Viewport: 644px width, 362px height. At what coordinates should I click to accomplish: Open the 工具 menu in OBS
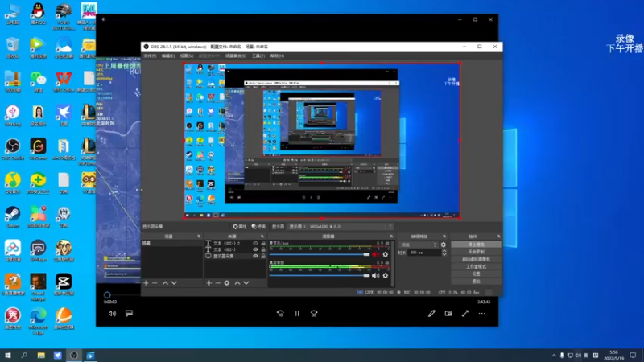point(258,56)
